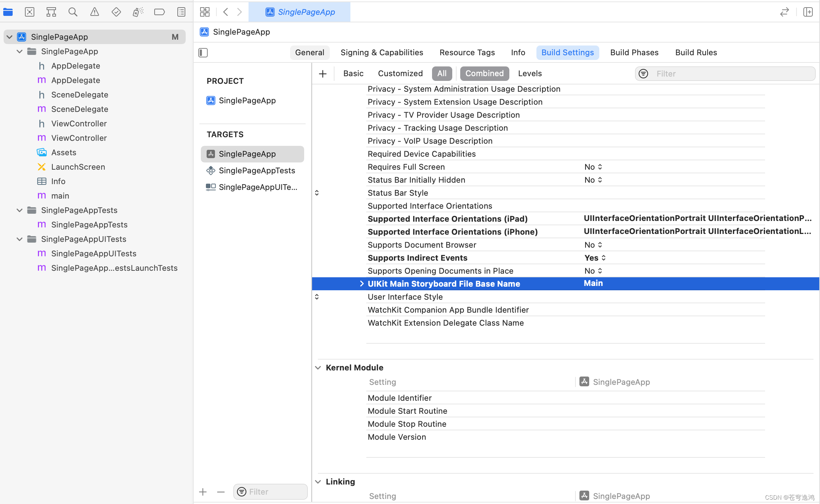
Task: Change the Requires Full Screen value popup
Action: pos(593,167)
